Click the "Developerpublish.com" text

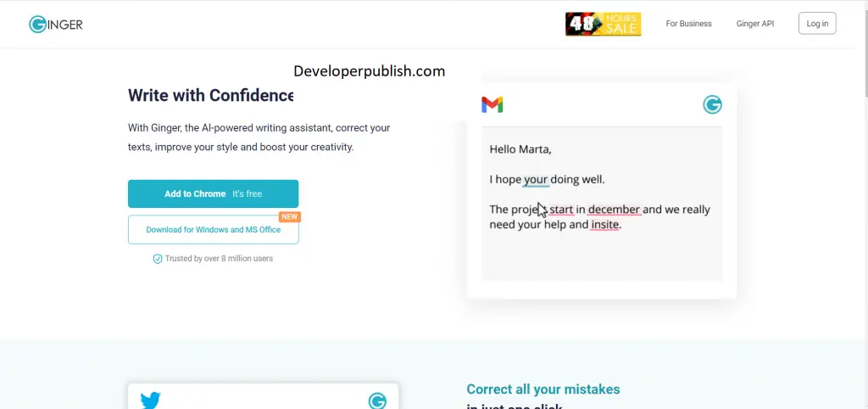tap(370, 71)
